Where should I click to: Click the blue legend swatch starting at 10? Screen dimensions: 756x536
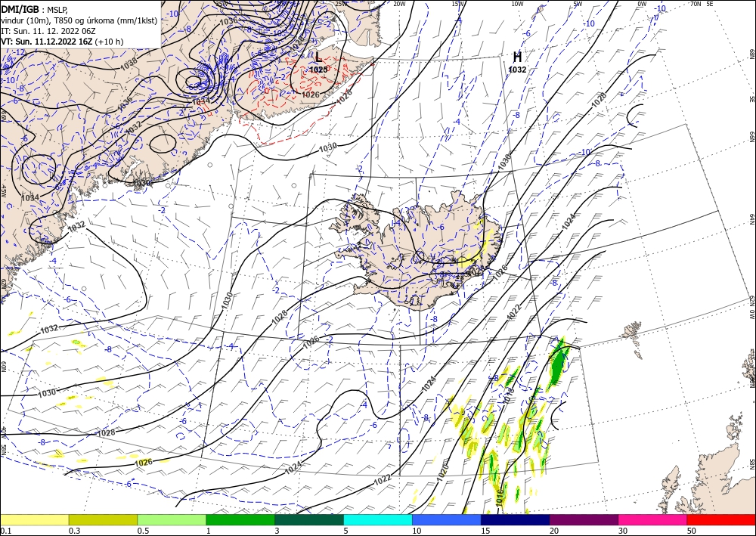[x=447, y=519]
